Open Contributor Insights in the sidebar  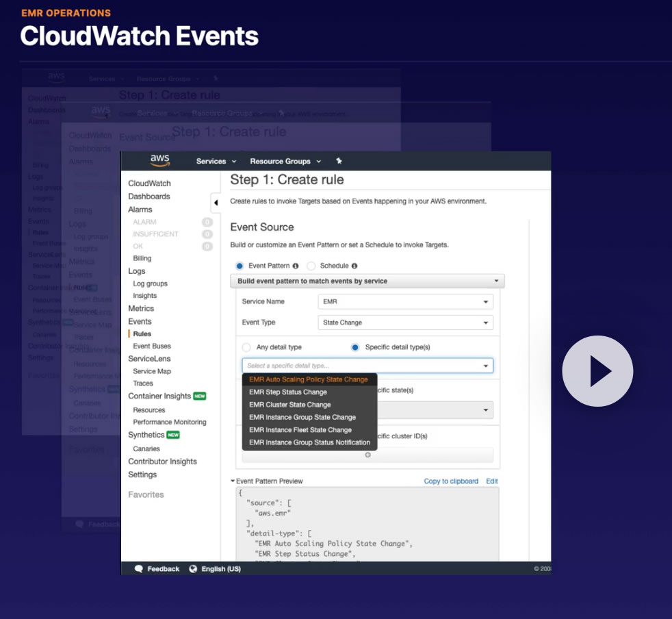coord(162,462)
